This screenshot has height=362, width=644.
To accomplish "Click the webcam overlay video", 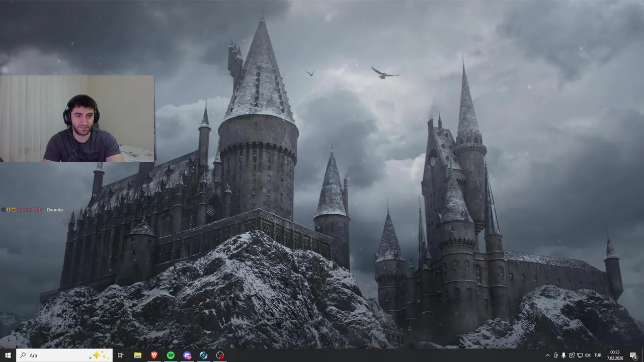I will pyautogui.click(x=77, y=119).
